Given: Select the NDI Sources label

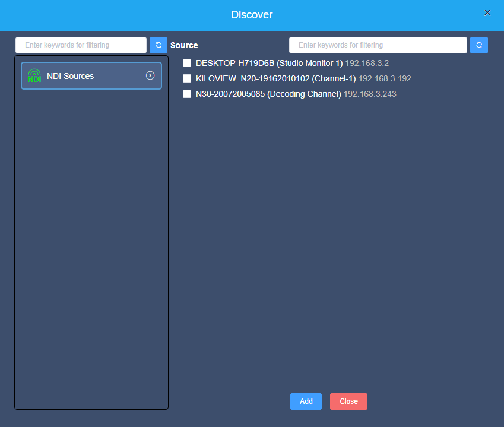Looking at the screenshot, I should [x=71, y=76].
